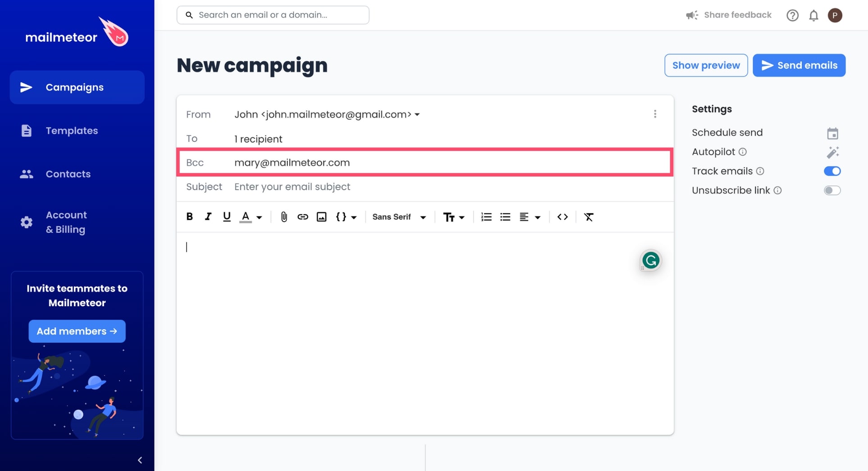
Task: Open the alignment dropdown arrow
Action: pos(538,217)
